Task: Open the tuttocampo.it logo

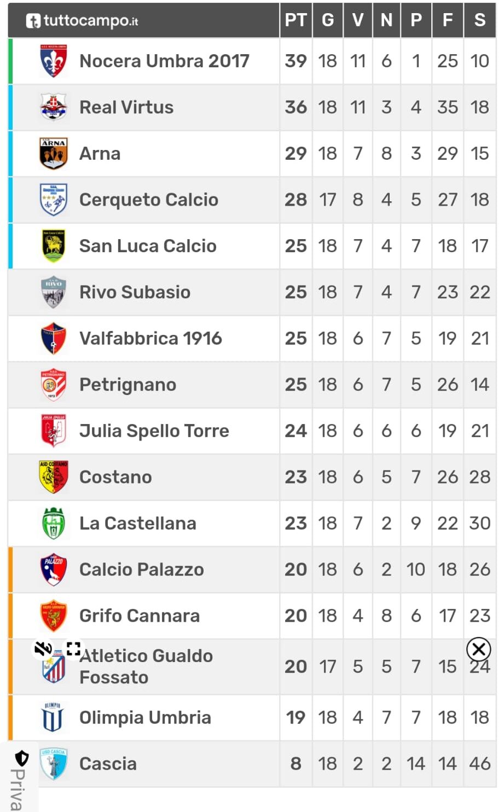Action: (x=82, y=21)
